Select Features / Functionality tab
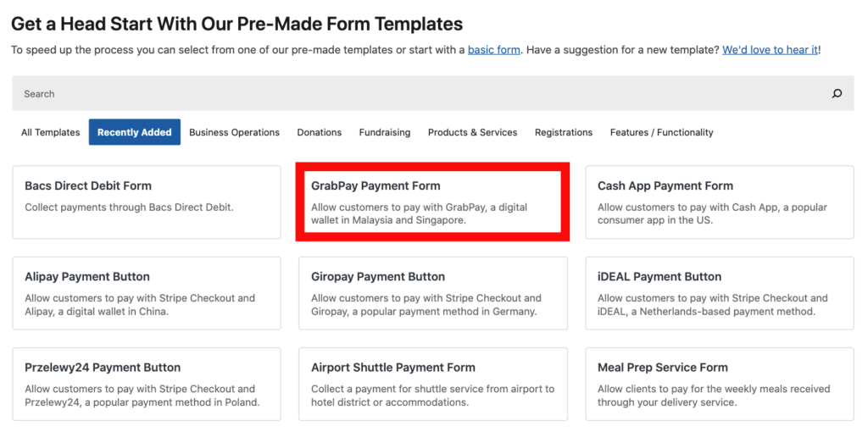Image resolution: width=868 pixels, height=432 pixels. click(661, 132)
